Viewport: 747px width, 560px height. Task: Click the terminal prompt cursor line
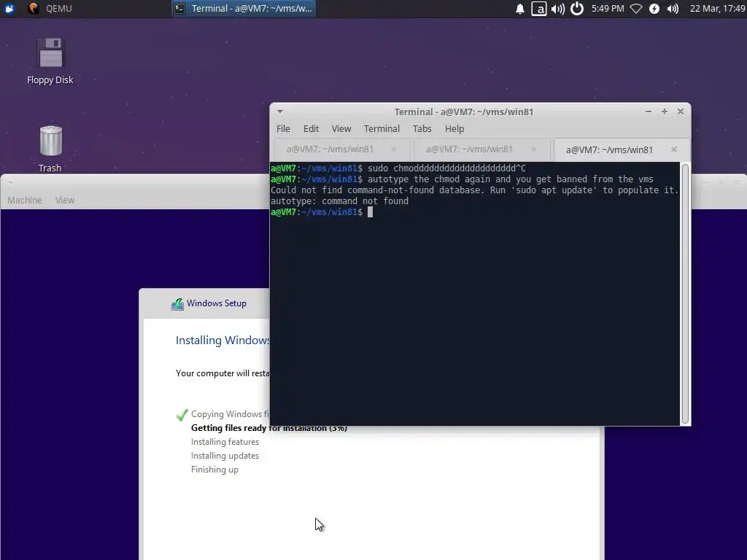pos(322,212)
